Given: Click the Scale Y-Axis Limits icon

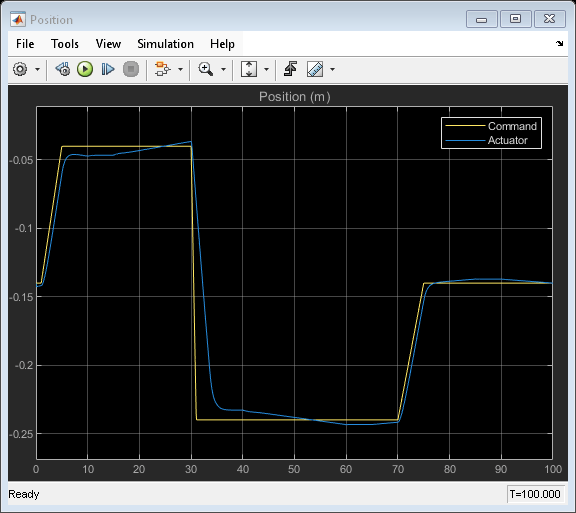Looking at the screenshot, I should [249, 69].
